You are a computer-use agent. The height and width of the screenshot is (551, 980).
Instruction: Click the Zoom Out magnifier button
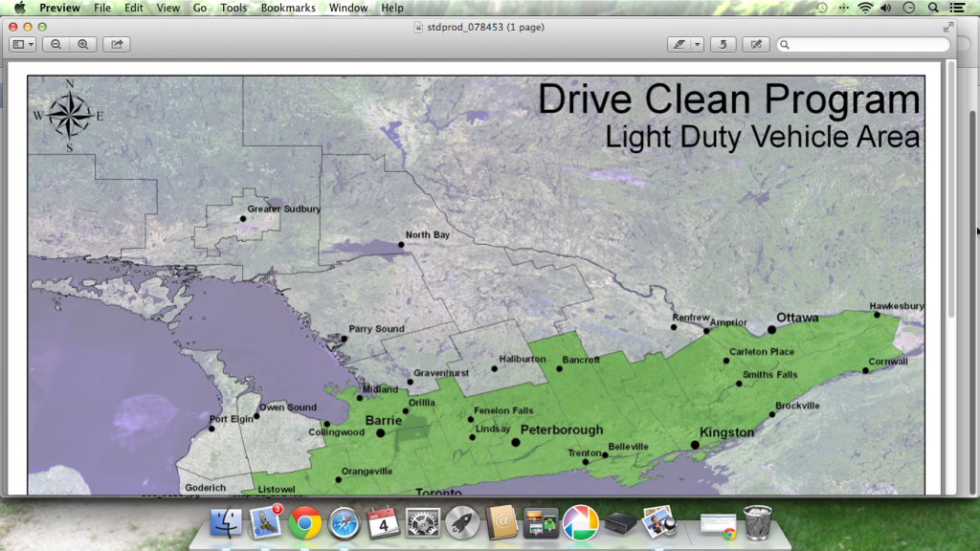point(56,44)
